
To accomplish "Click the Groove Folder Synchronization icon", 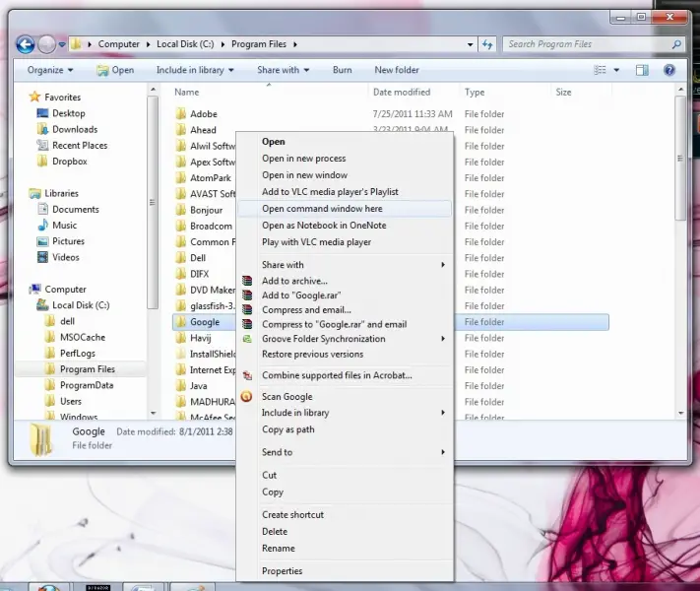I will point(247,339).
